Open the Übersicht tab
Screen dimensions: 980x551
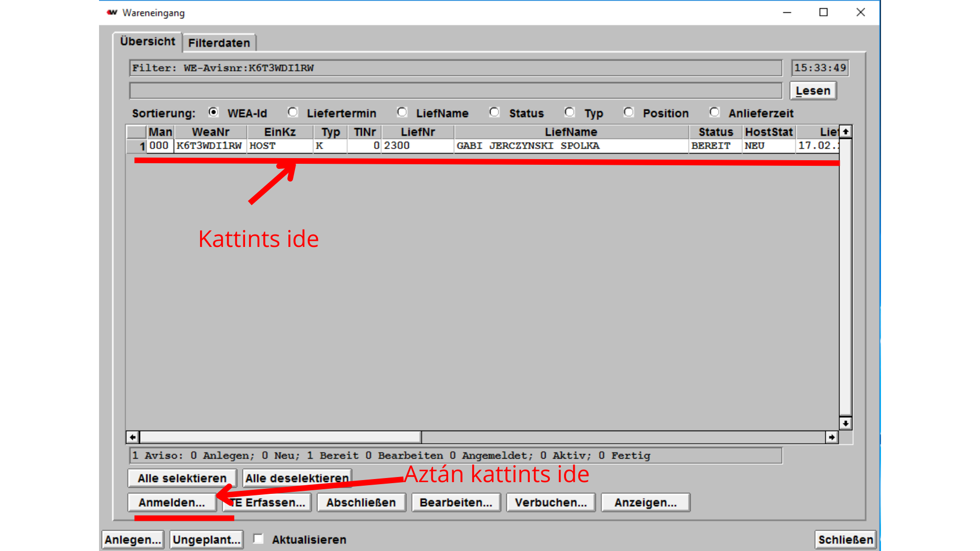[148, 42]
